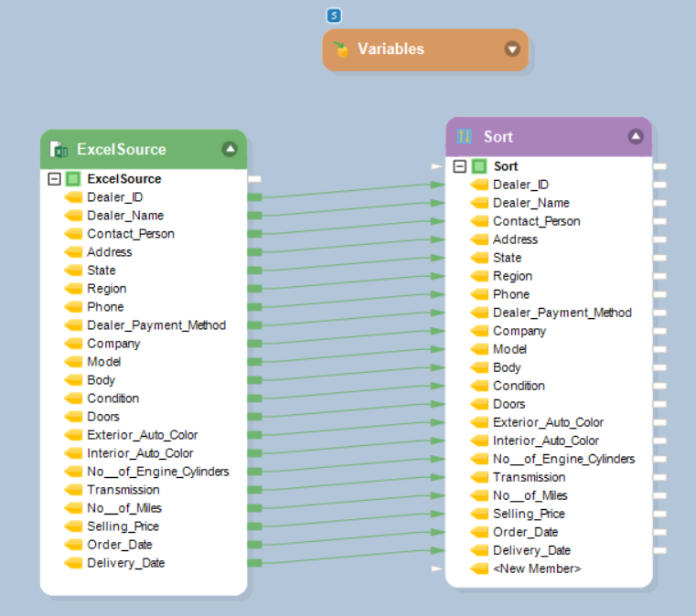
Task: Click the Dealer_ID field icon in ExcelSource
Action: [x=73, y=197]
